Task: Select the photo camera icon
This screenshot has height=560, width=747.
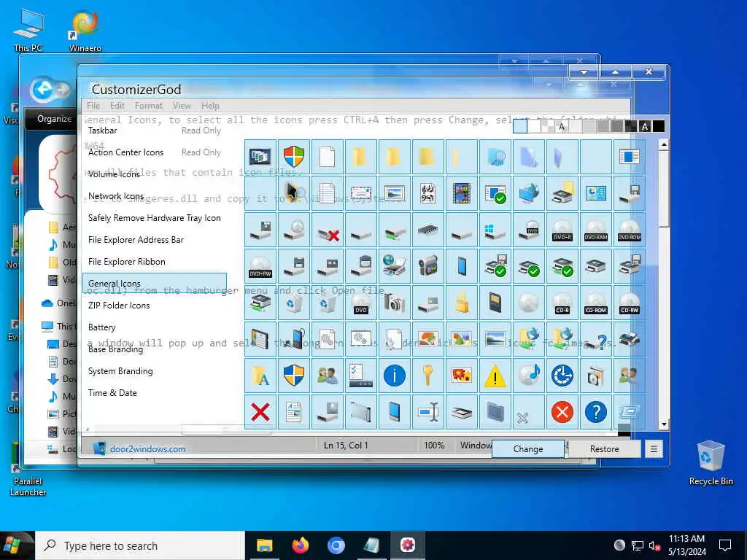Action: tap(395, 303)
